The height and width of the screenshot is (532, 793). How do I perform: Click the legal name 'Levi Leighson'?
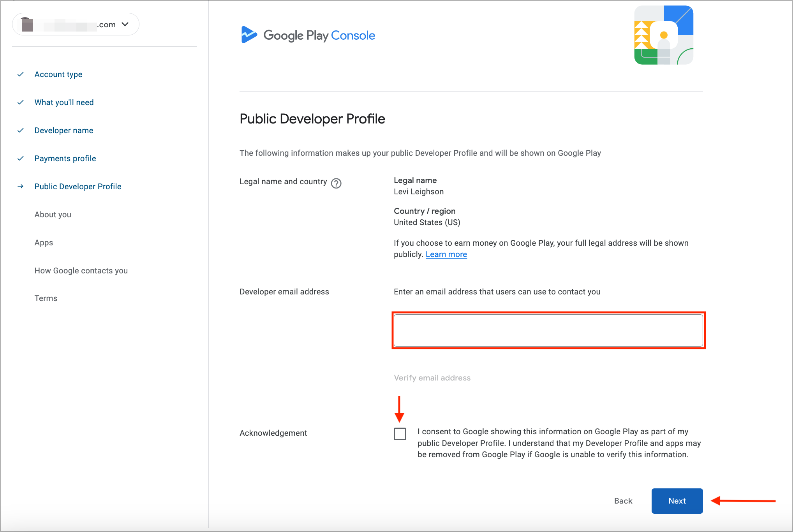click(x=419, y=192)
